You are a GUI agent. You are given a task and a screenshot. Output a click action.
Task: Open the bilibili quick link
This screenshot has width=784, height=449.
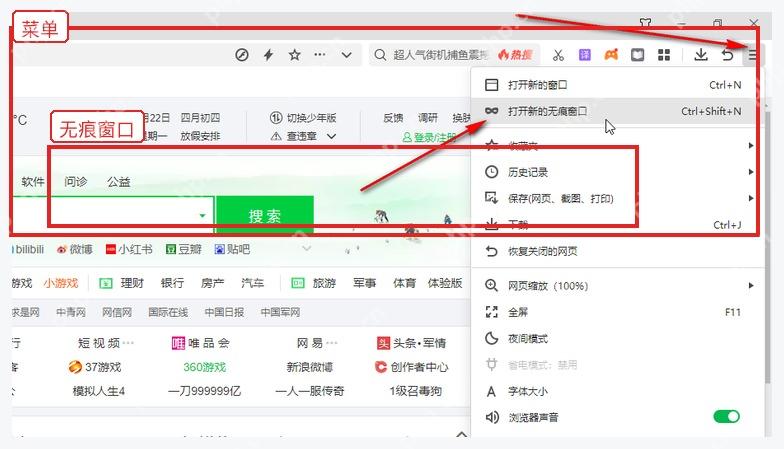[x=28, y=250]
